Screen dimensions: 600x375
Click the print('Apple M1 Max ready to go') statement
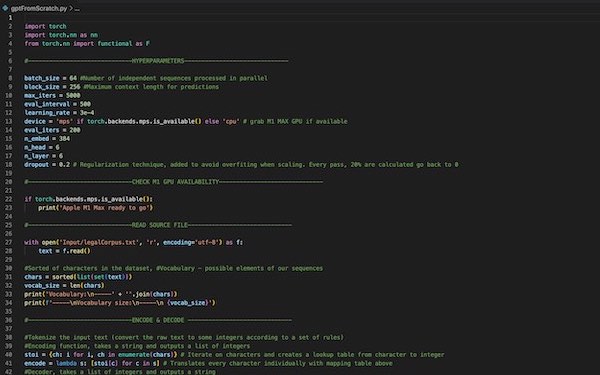(95, 208)
